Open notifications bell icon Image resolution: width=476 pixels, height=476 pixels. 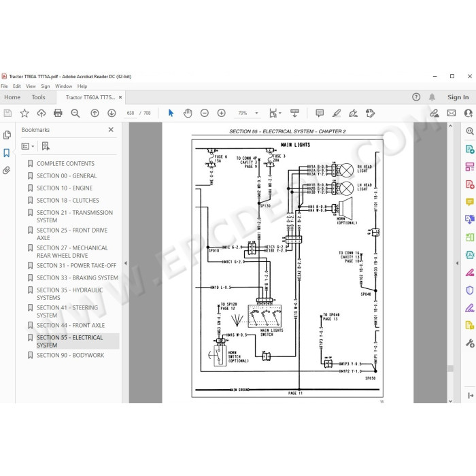pyautogui.click(x=432, y=97)
